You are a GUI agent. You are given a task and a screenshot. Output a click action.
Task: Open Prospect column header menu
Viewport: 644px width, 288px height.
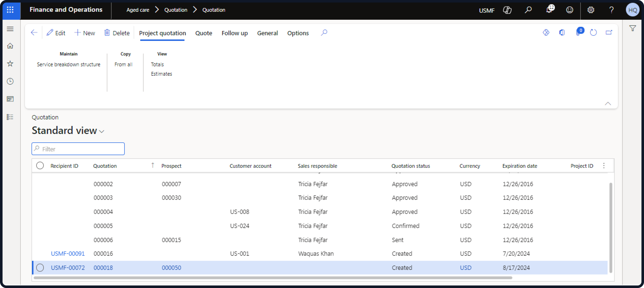[x=171, y=166]
